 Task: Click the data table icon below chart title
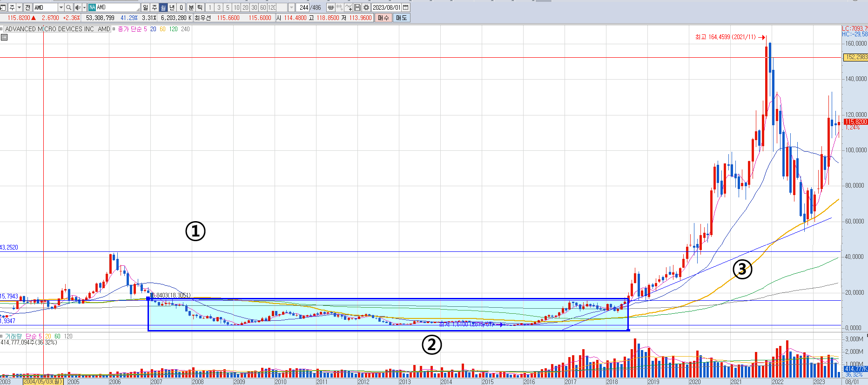4,37
